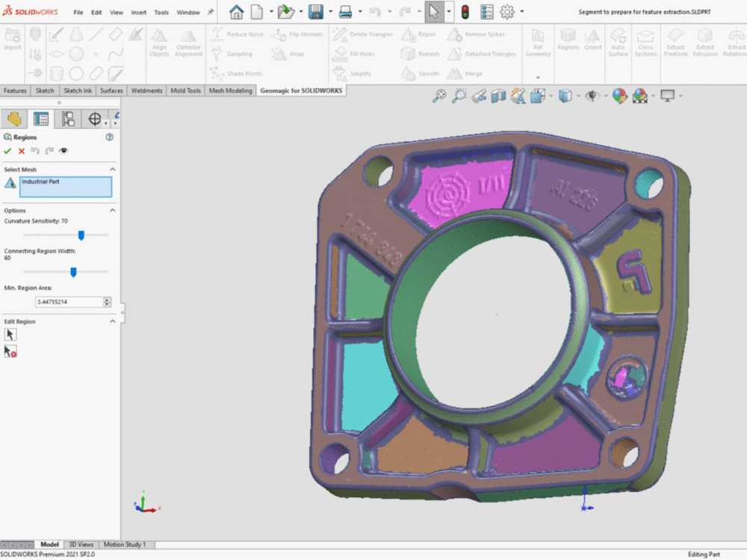Collapse the Options section
The width and height of the screenshot is (747, 560).
pyautogui.click(x=113, y=210)
